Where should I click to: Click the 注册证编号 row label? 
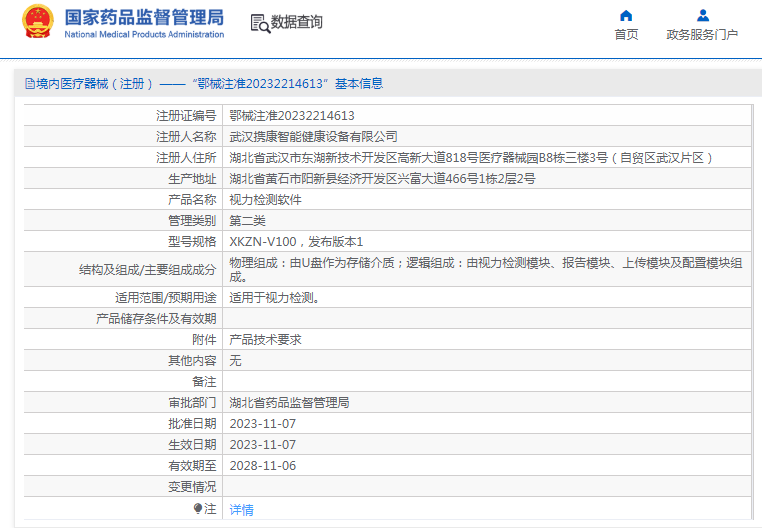tap(186, 116)
